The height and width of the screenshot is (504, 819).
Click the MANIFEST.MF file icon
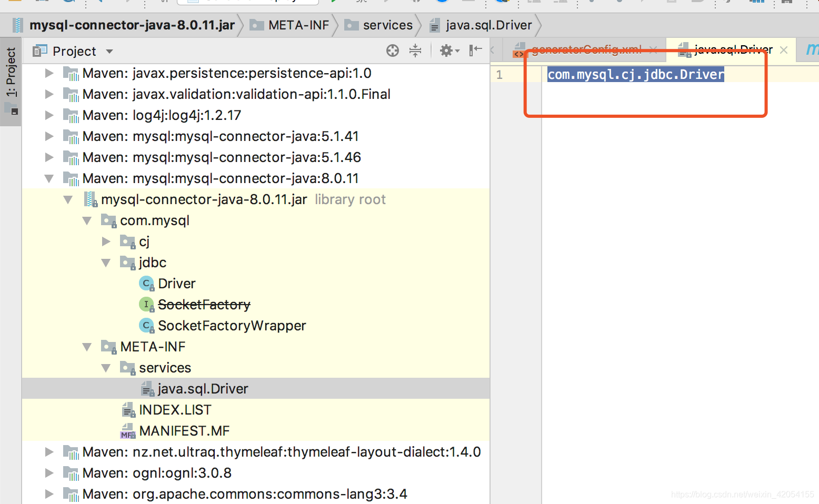(128, 431)
